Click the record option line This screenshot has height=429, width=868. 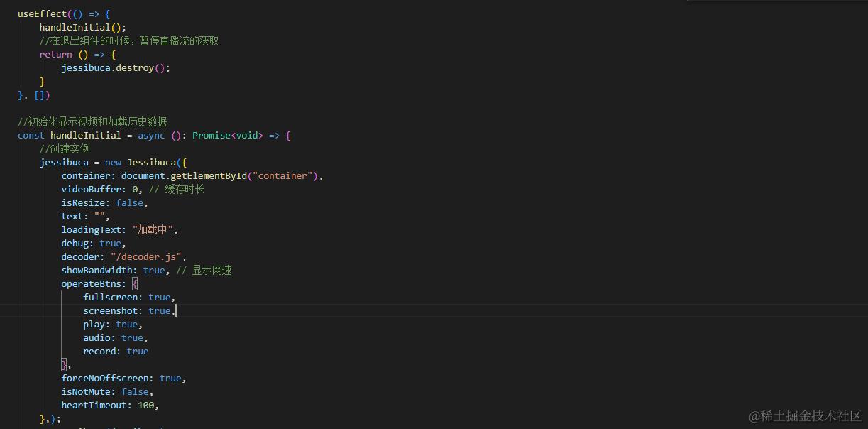click(x=116, y=351)
